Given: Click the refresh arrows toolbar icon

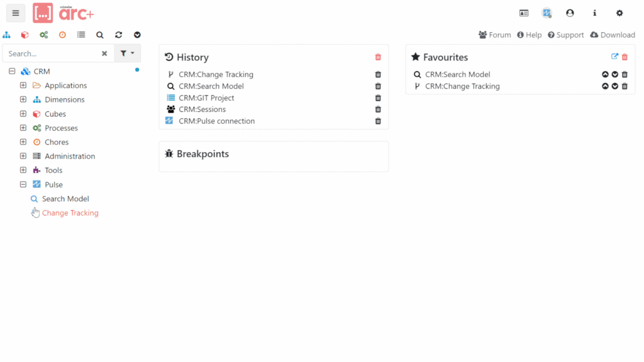Looking at the screenshot, I should tap(118, 35).
